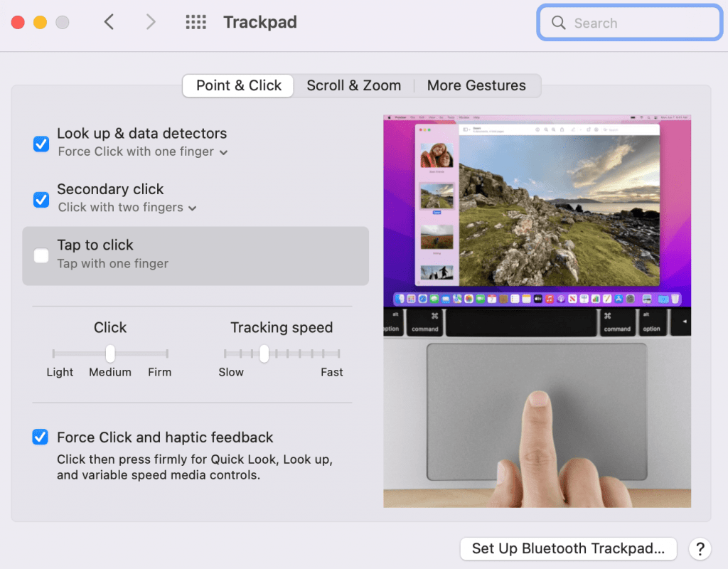
Task: Click the forward navigation arrow
Action: tap(150, 22)
